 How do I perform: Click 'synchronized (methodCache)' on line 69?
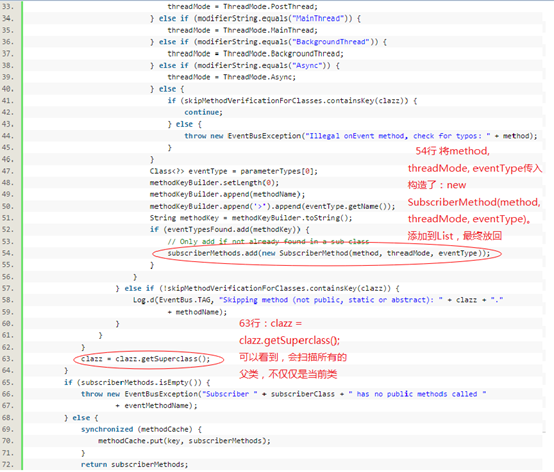136,429
